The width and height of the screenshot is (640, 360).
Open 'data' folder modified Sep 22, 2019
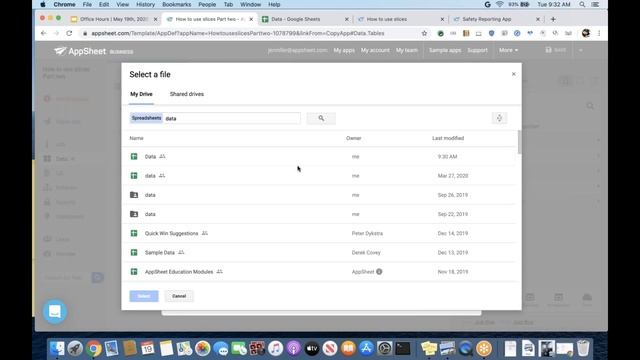click(x=320, y=214)
